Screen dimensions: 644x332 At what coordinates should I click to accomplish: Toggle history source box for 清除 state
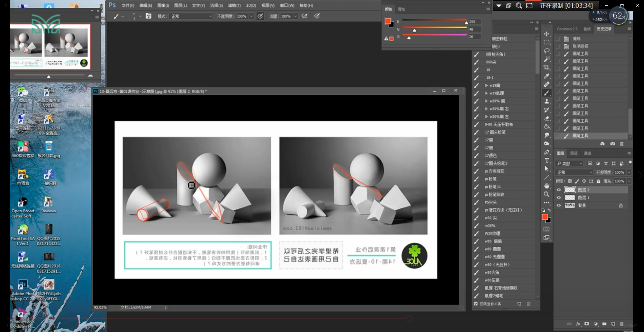coord(558,39)
